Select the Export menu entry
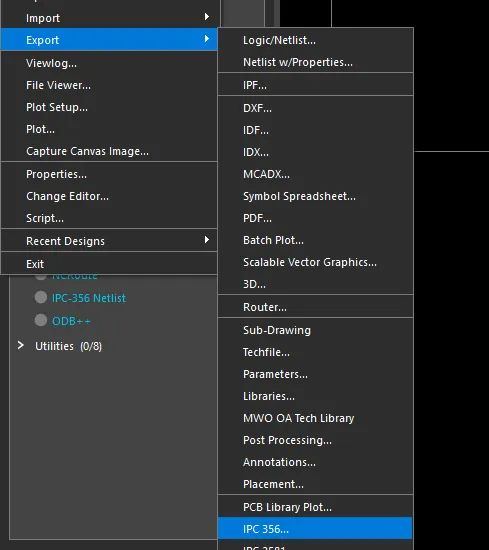Viewport: 489px width, 550px height. [109, 40]
